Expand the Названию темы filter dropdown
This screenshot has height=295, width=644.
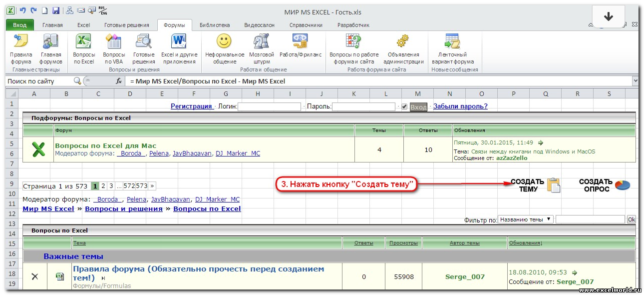526,219
